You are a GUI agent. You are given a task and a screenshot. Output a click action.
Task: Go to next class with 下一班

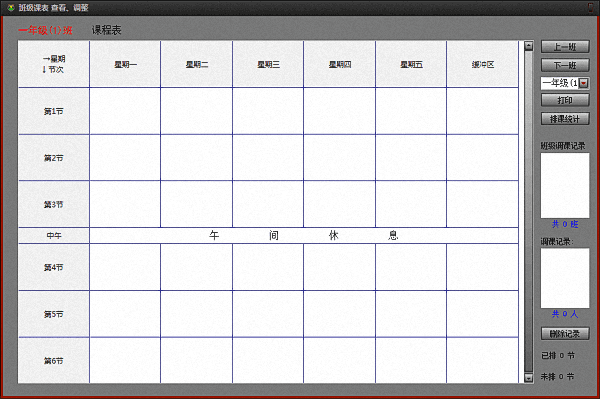565,65
